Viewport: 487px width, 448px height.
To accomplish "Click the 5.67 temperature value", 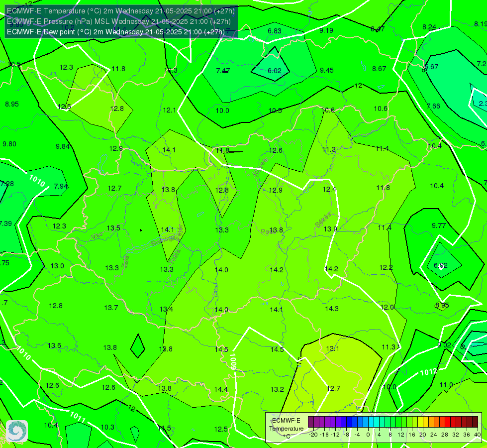I will 431,67.
